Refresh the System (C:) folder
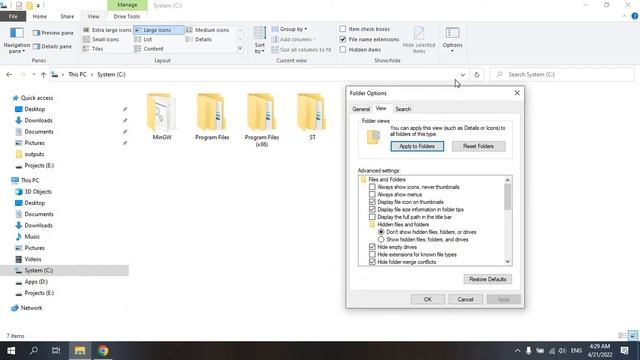This screenshot has width=640, height=360. click(477, 75)
